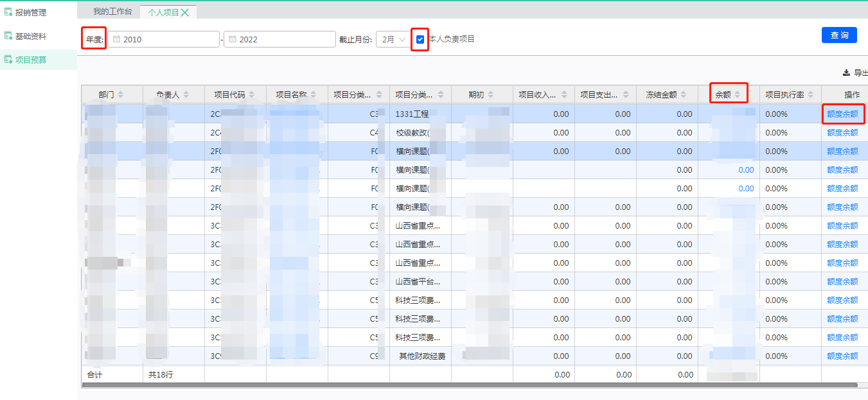Click the 项目预算 sidebar icon
The width and height of the screenshot is (868, 400).
(x=8, y=60)
